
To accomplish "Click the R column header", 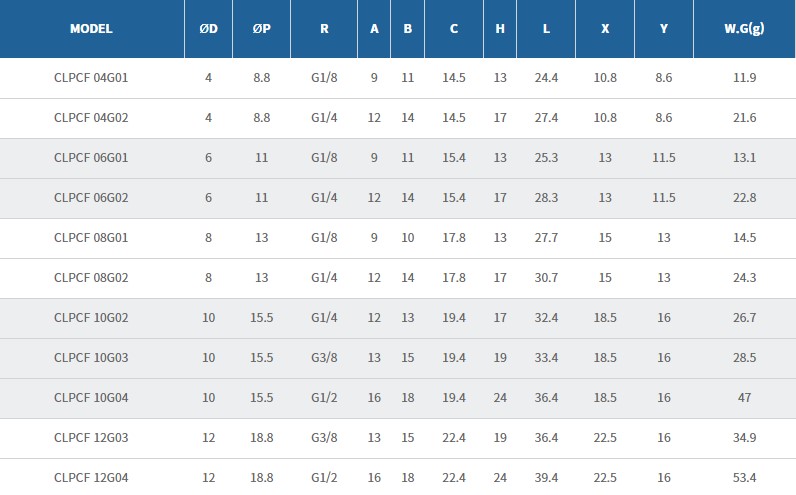I will tap(324, 29).
